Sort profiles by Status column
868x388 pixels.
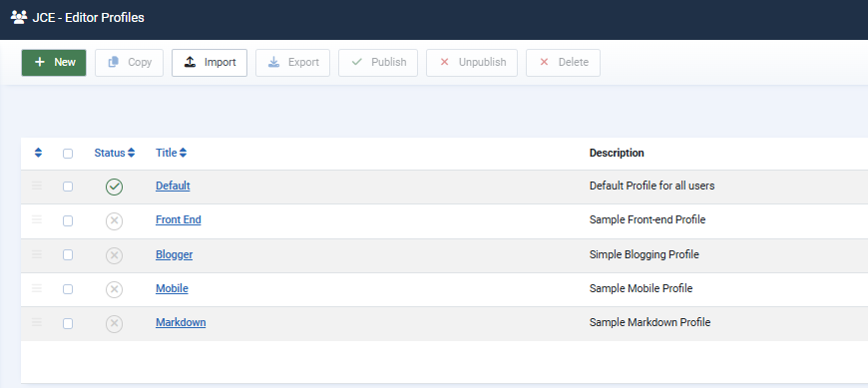115,153
